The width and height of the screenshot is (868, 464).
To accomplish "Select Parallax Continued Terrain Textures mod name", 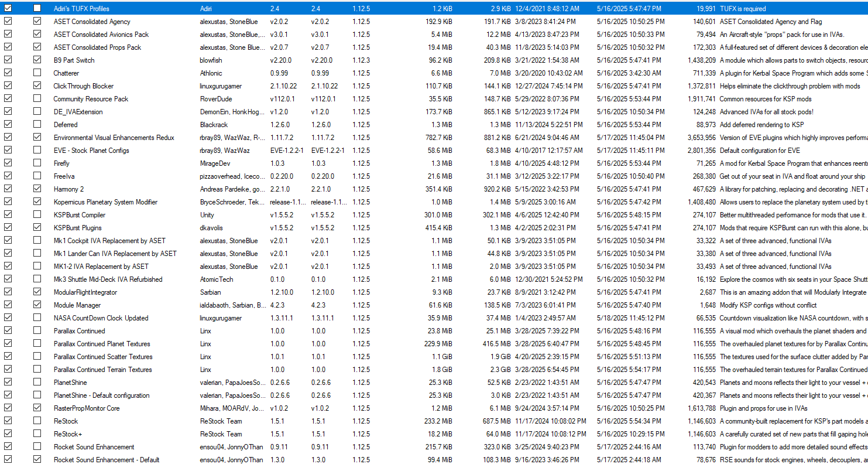I will click(102, 370).
